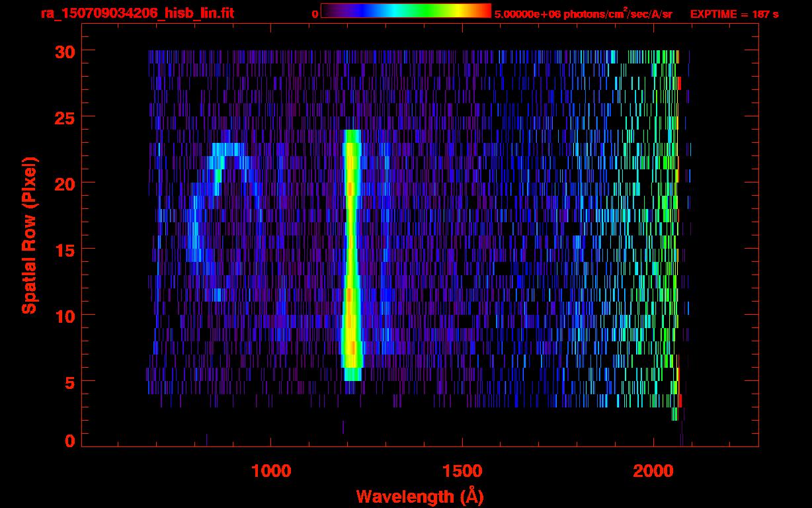This screenshot has height=508, width=812.
Task: Click the 2000 wavelength tick label
Action: pyautogui.click(x=653, y=472)
